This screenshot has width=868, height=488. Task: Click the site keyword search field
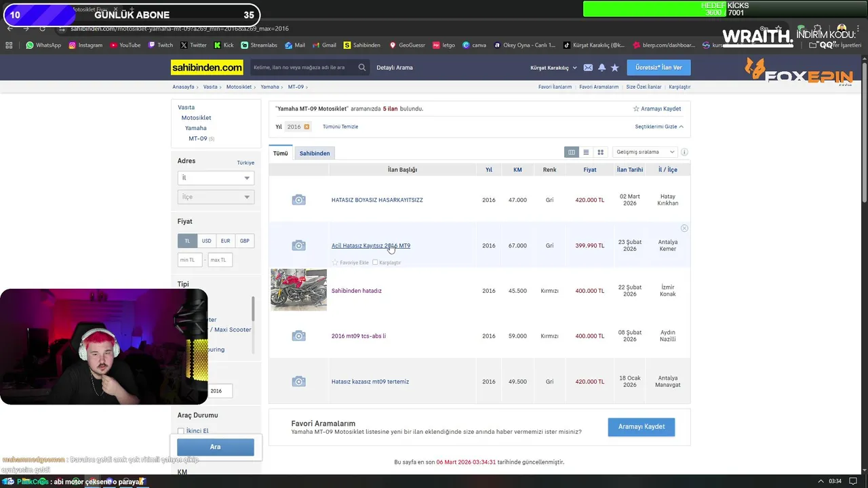pos(302,68)
